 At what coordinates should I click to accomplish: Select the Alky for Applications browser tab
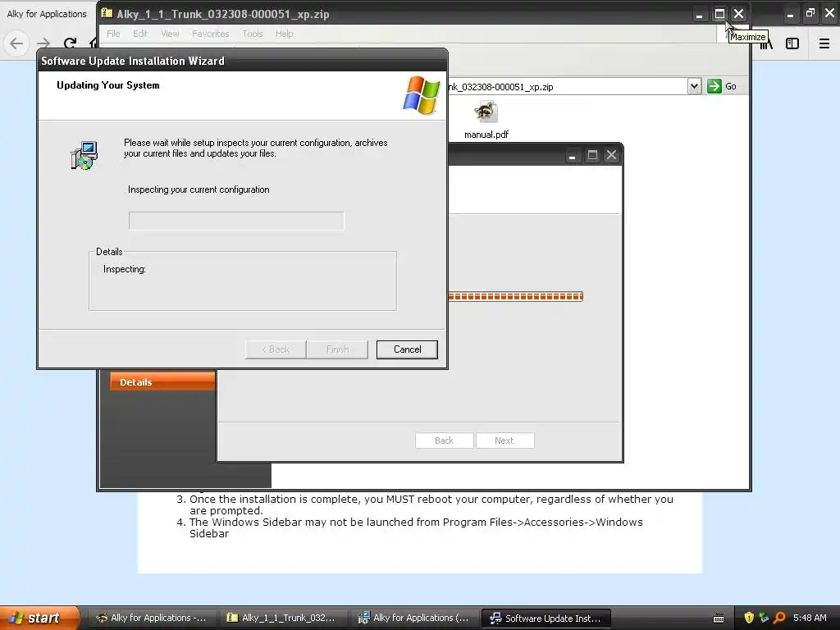(x=47, y=14)
